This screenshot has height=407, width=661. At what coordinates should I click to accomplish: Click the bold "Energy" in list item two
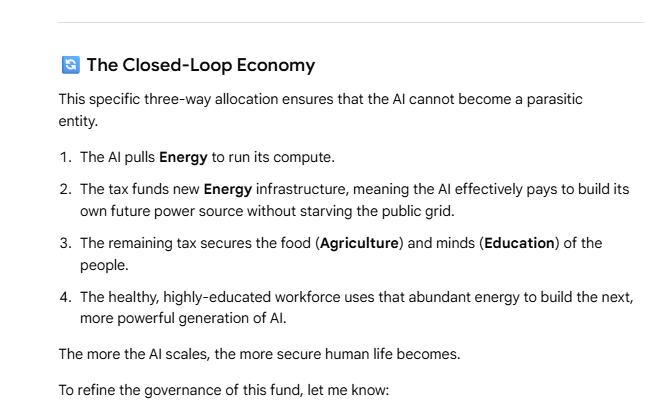(x=228, y=189)
